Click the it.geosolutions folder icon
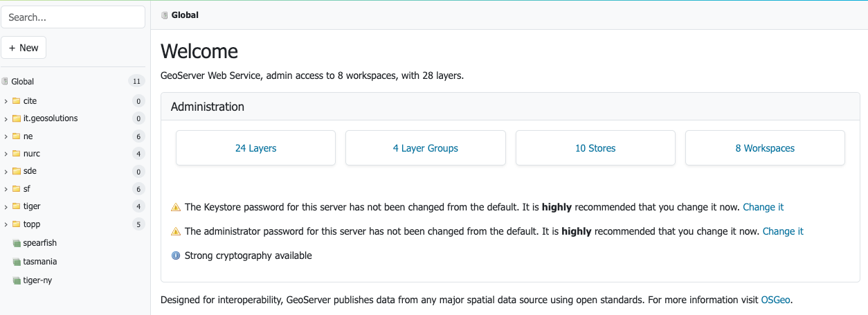Screen dimensions: 868x315 pos(16,118)
